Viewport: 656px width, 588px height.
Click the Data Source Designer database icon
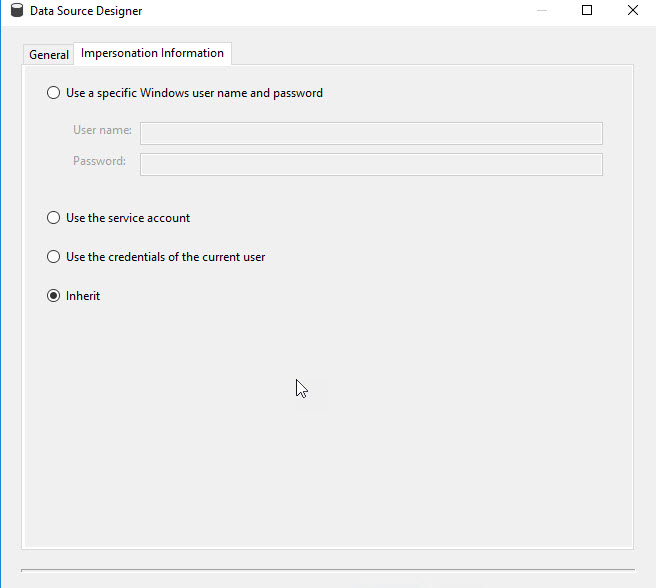point(17,10)
